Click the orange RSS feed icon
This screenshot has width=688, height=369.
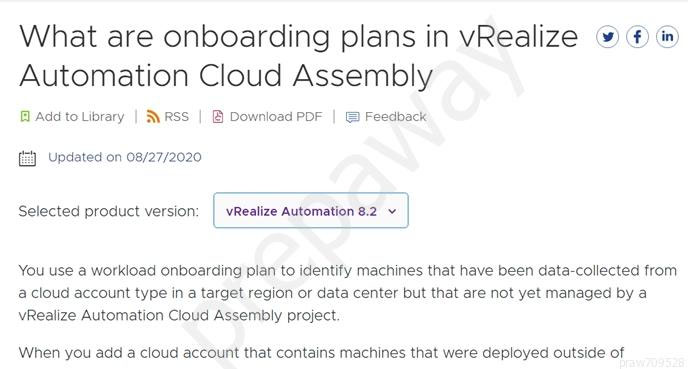153,116
